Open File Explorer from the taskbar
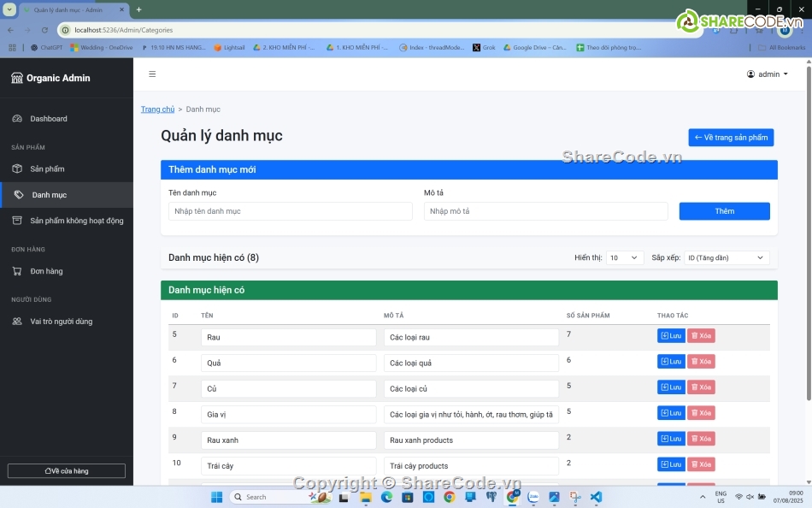The height and width of the screenshot is (508, 812). (x=366, y=497)
